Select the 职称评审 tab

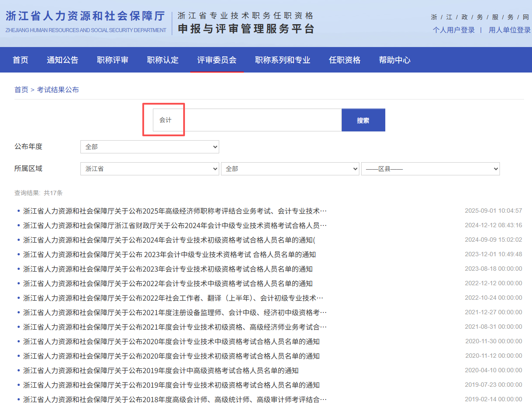[112, 60]
